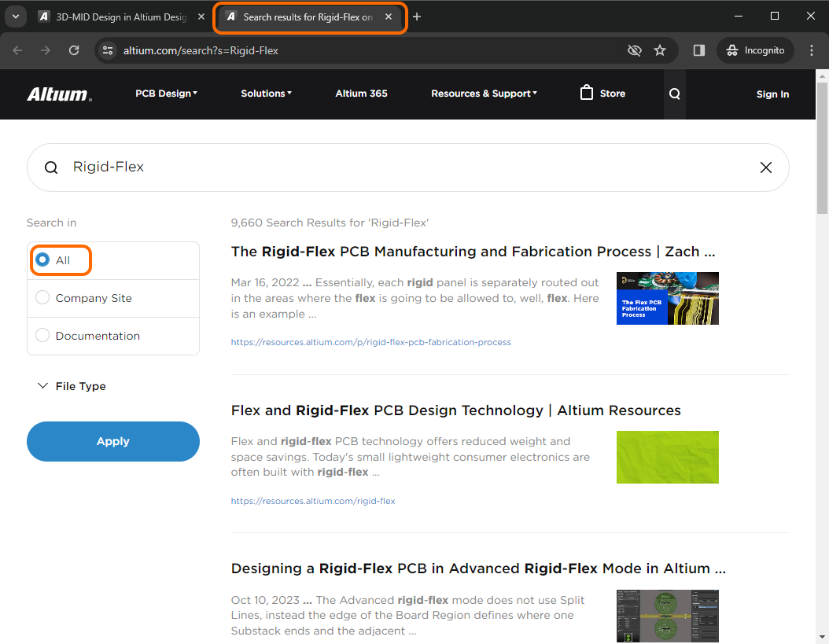Open a new tab with plus icon
Viewport: 829px width, 644px height.
click(x=417, y=17)
